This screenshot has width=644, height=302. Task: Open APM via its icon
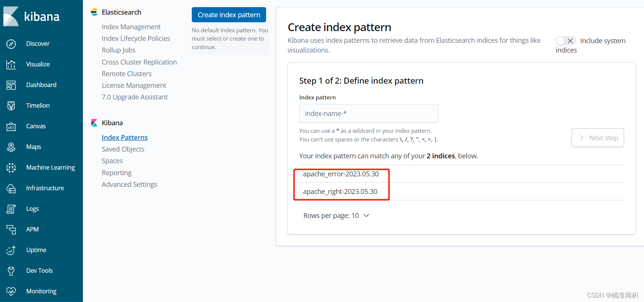11,230
